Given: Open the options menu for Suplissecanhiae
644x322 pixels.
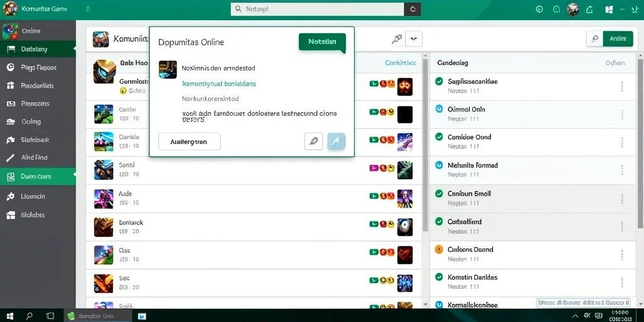Looking at the screenshot, I should [622, 87].
